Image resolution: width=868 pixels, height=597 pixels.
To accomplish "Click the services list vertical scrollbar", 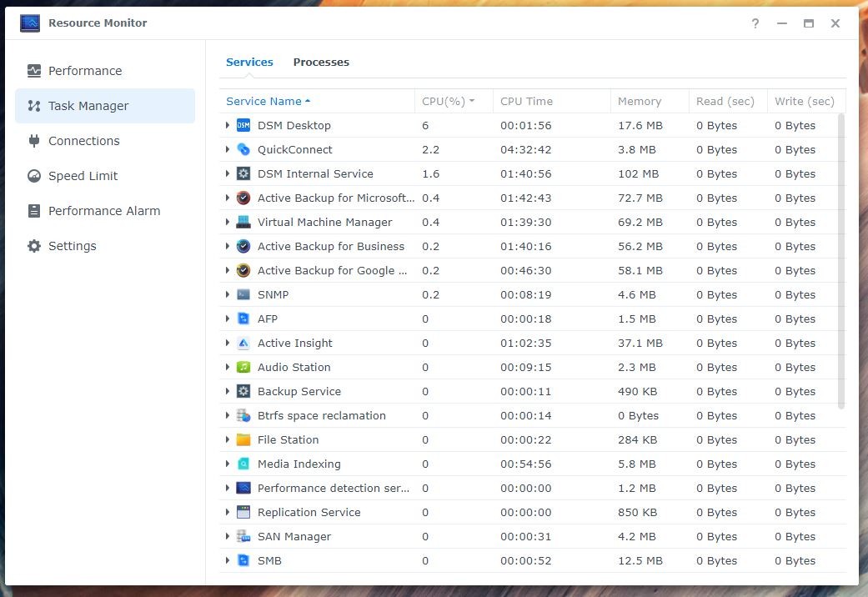I will 841,261.
